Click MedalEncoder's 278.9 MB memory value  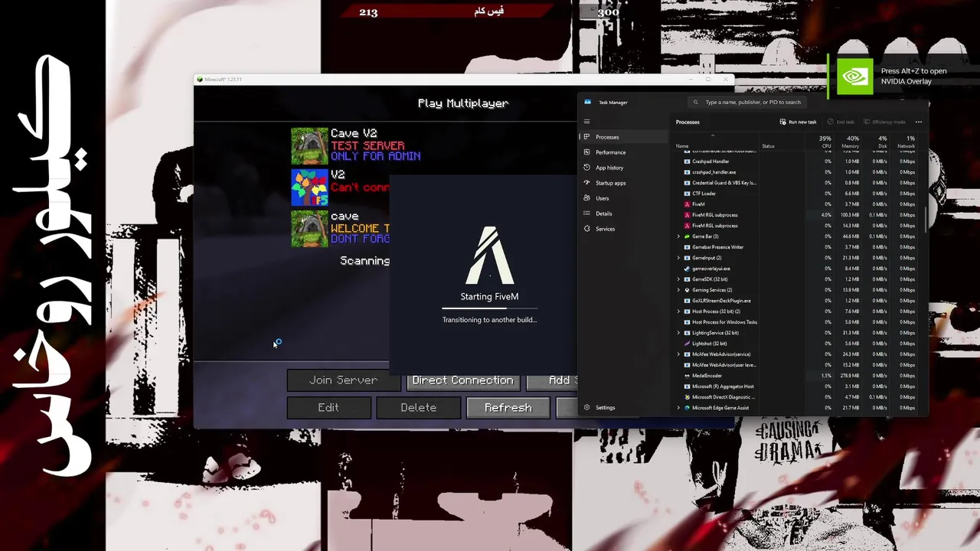tap(850, 376)
